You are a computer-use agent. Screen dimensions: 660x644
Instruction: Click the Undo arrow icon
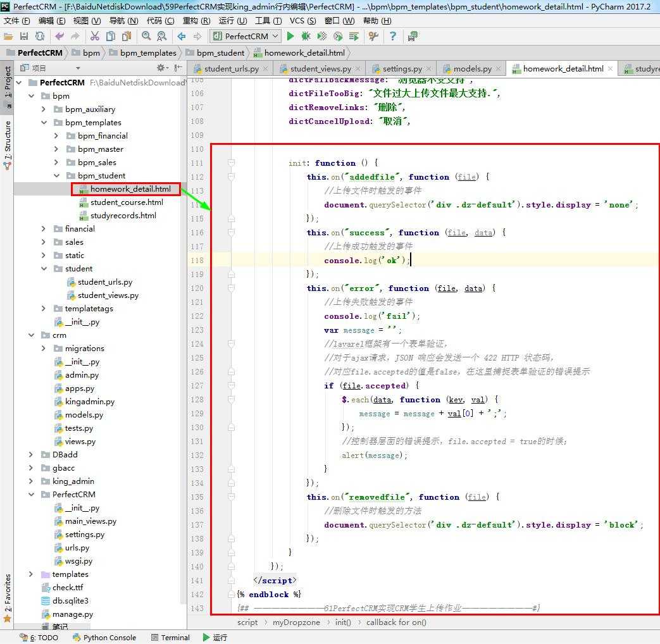click(x=59, y=37)
